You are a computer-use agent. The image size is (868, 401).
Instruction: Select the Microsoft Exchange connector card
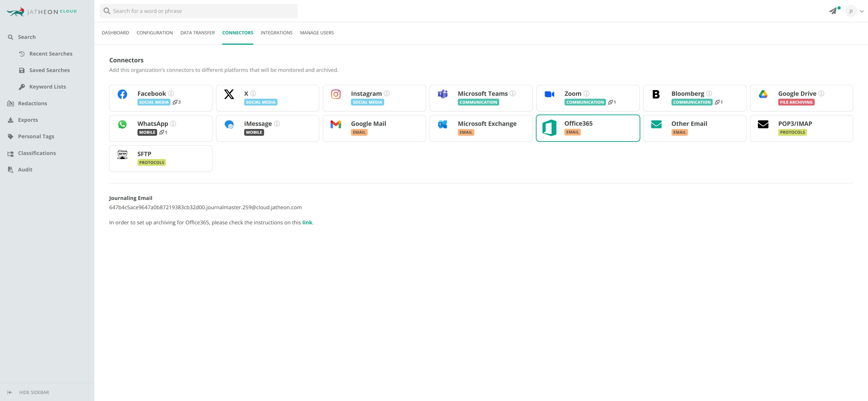pyautogui.click(x=481, y=128)
